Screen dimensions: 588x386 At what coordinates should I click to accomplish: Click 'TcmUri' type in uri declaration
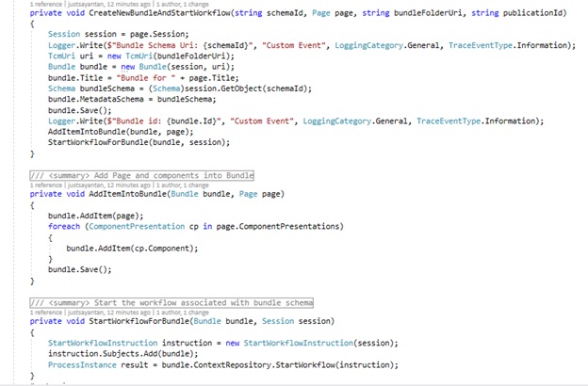(61, 56)
